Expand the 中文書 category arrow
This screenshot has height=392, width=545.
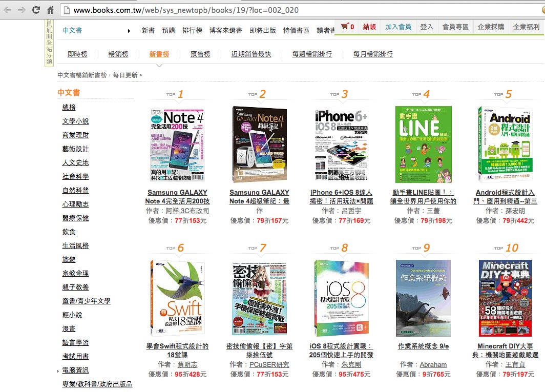pyautogui.click(x=129, y=31)
